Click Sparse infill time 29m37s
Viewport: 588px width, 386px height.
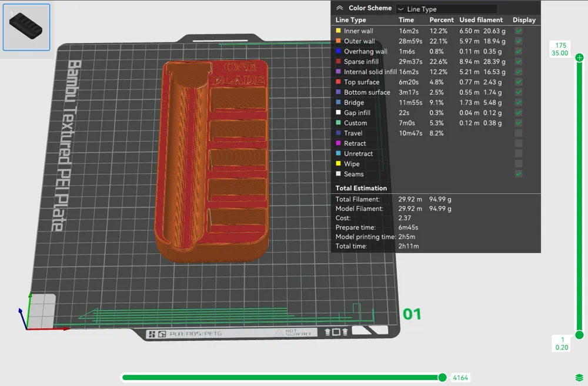tap(410, 62)
